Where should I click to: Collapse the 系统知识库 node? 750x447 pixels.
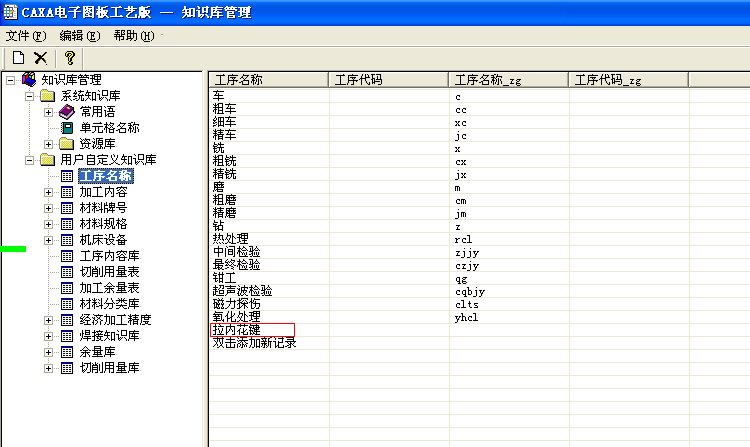point(29,96)
